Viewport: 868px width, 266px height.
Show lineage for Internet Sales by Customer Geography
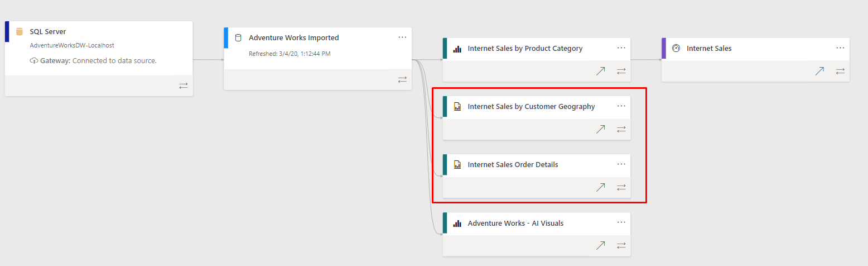pyautogui.click(x=621, y=129)
